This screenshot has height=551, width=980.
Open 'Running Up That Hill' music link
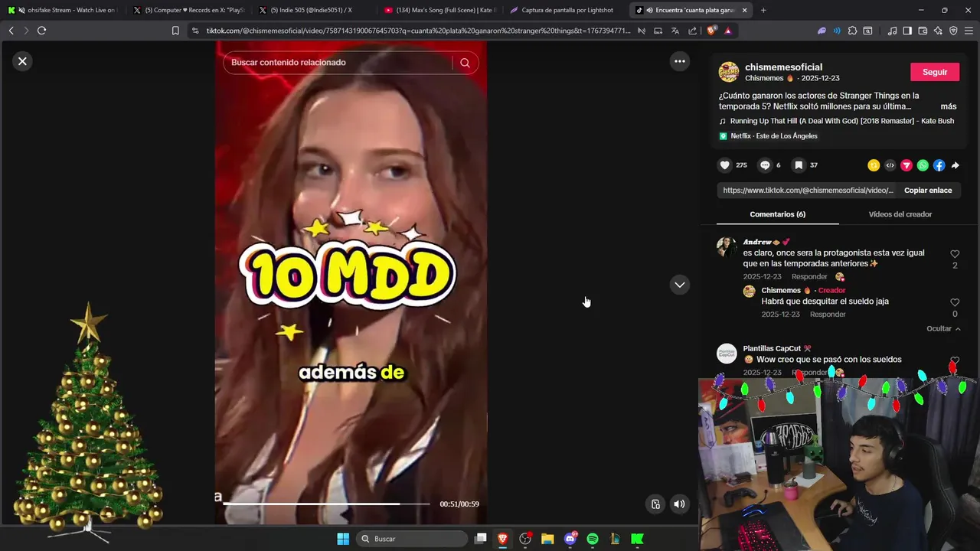coord(841,121)
